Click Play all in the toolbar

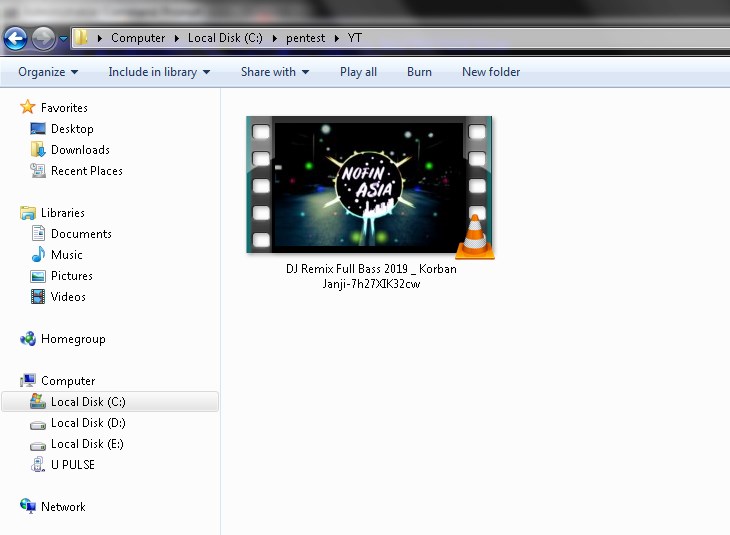pyautogui.click(x=358, y=72)
